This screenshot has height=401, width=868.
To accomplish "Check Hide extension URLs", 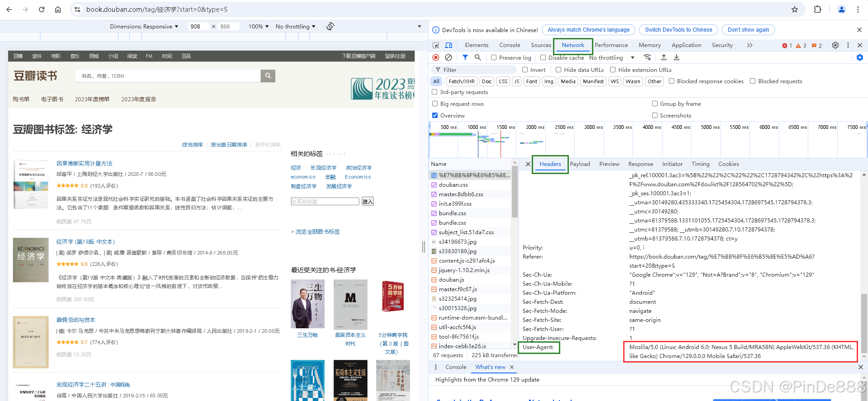I will tap(613, 70).
